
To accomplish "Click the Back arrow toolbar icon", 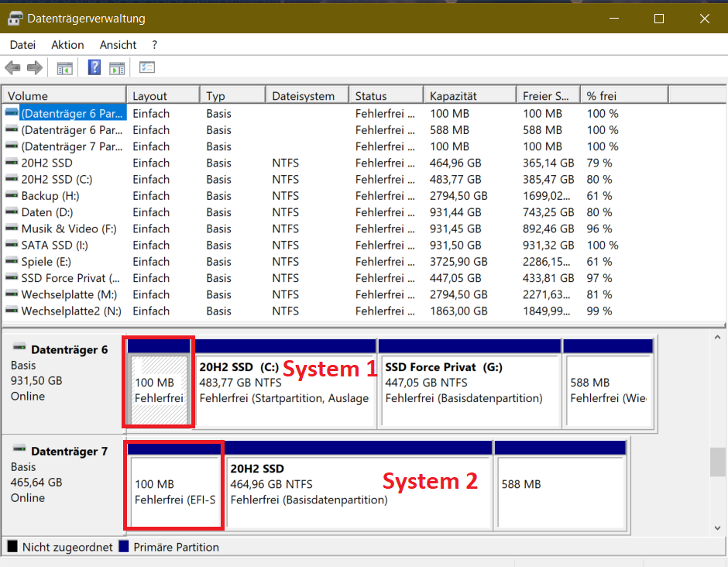I will click(x=12, y=68).
